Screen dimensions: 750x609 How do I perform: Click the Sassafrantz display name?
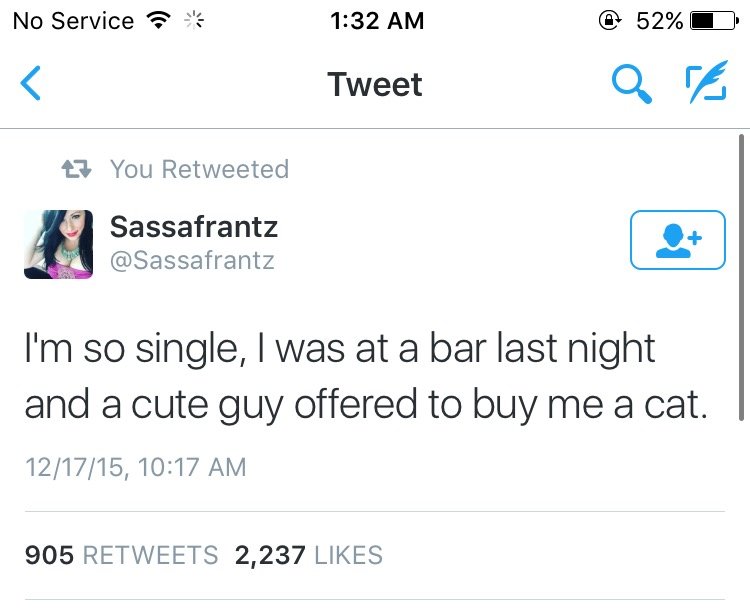(194, 227)
